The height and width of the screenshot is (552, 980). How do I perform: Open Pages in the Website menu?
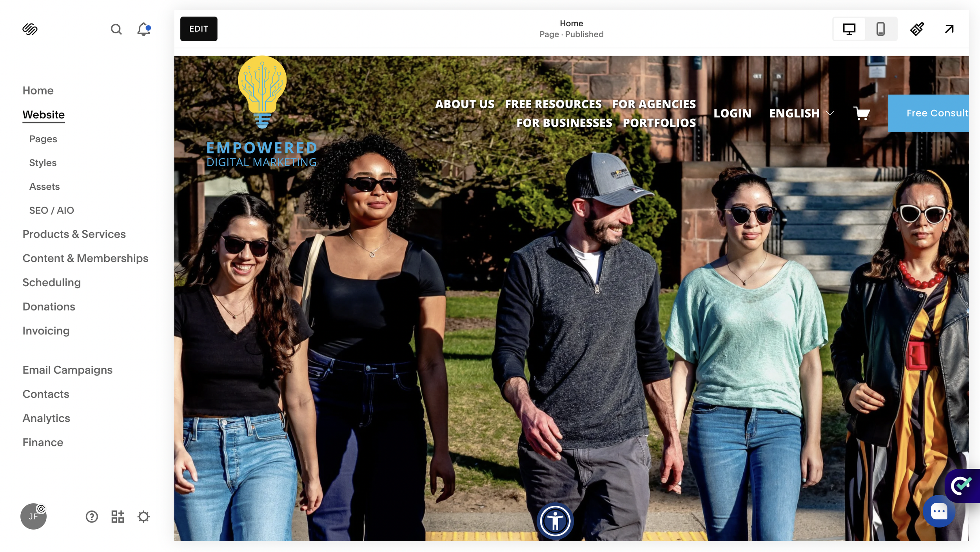(x=43, y=139)
